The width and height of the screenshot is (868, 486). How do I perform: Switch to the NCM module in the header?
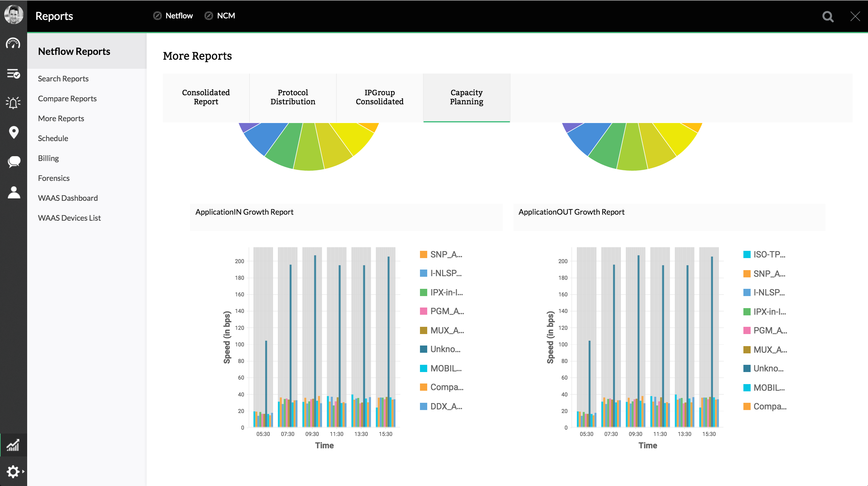225,16
